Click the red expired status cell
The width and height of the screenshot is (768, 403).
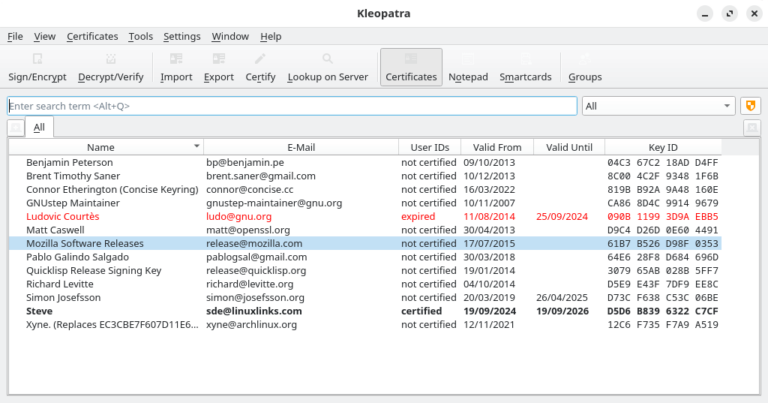pos(418,216)
